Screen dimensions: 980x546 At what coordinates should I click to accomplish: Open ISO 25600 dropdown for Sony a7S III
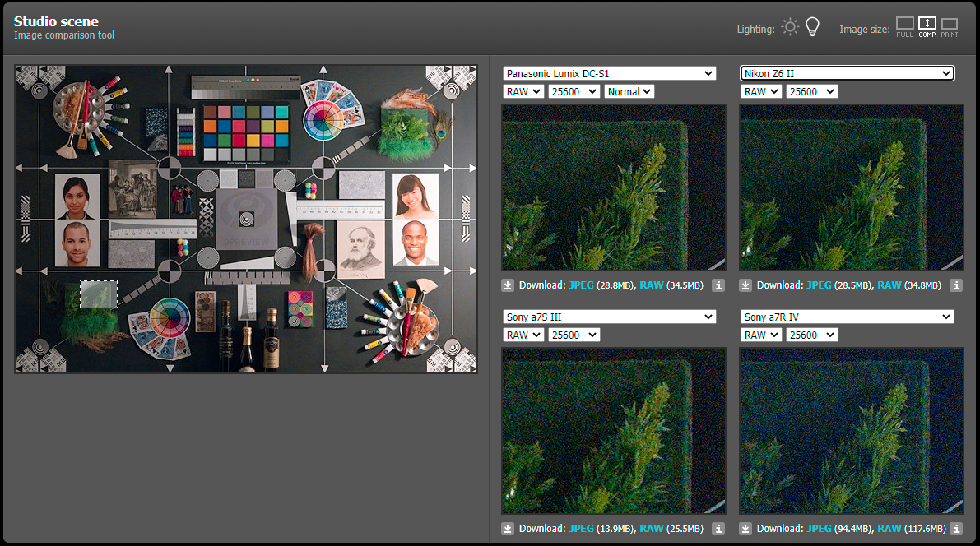click(x=574, y=335)
